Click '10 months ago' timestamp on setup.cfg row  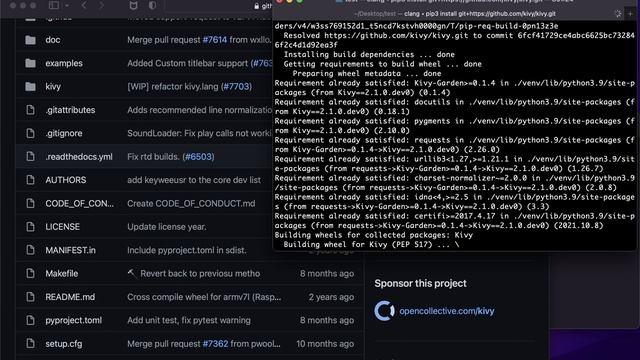tap(325, 344)
